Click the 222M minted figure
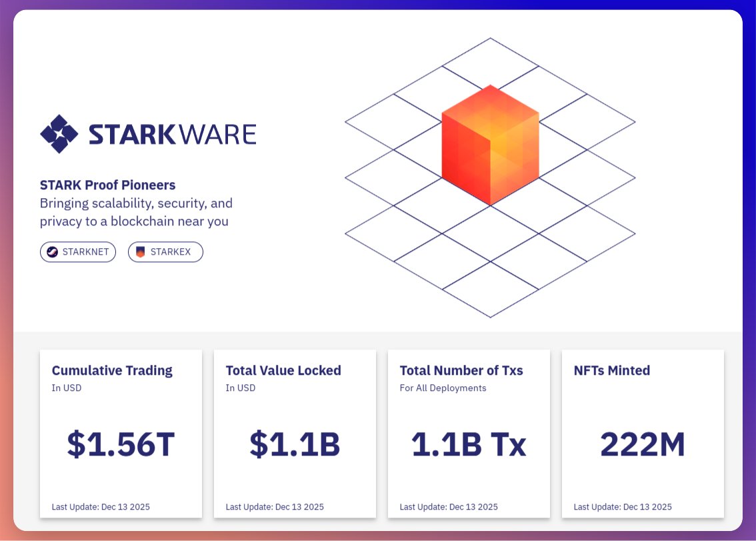 [x=643, y=445]
